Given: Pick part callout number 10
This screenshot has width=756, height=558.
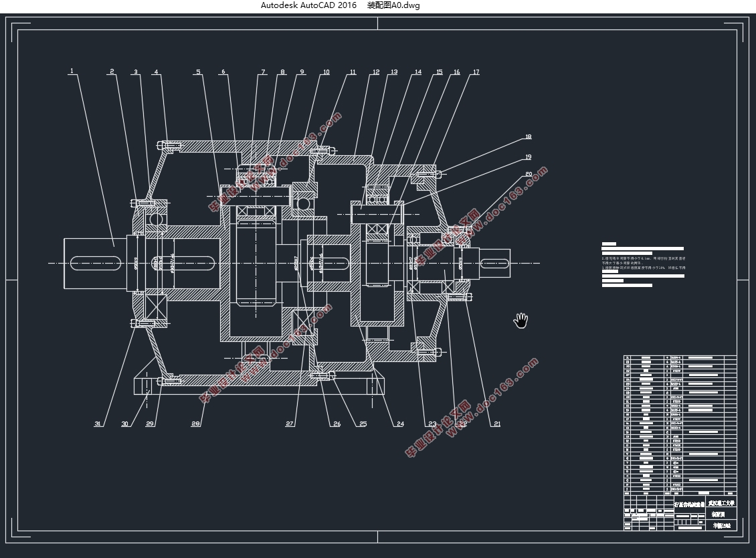Looking at the screenshot, I should point(326,72).
